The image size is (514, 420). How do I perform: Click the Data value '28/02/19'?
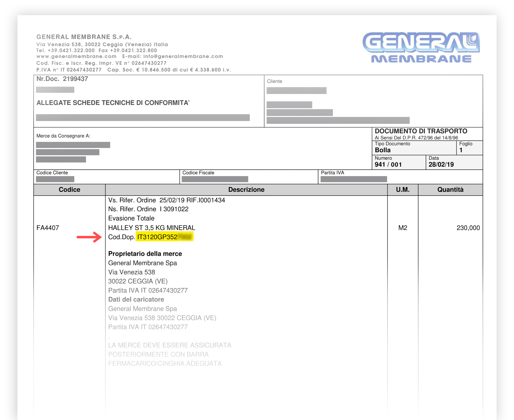[x=441, y=164]
